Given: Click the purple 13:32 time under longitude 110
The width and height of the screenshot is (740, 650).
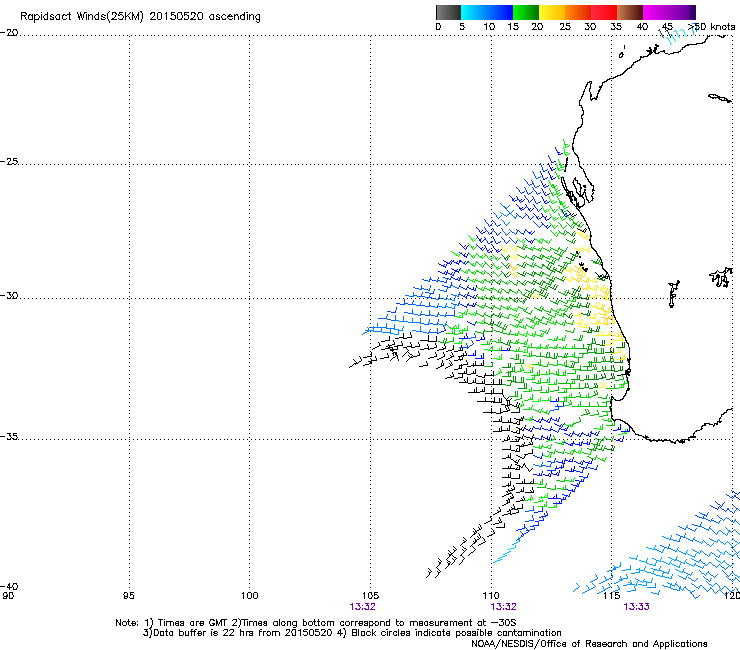Looking at the screenshot, I should pos(504,607).
